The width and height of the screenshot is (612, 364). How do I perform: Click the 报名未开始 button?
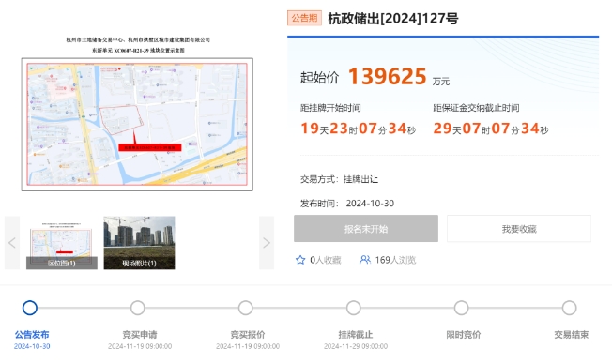(366, 229)
